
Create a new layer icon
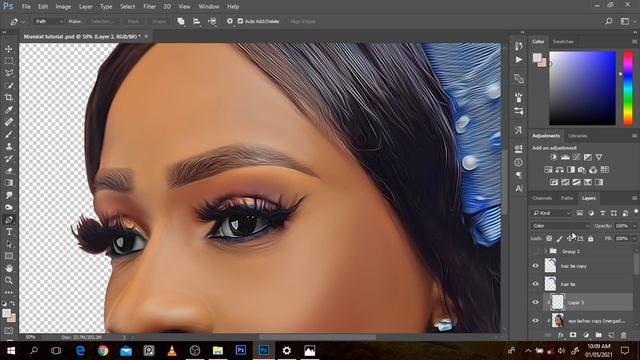pyautogui.click(x=611, y=335)
